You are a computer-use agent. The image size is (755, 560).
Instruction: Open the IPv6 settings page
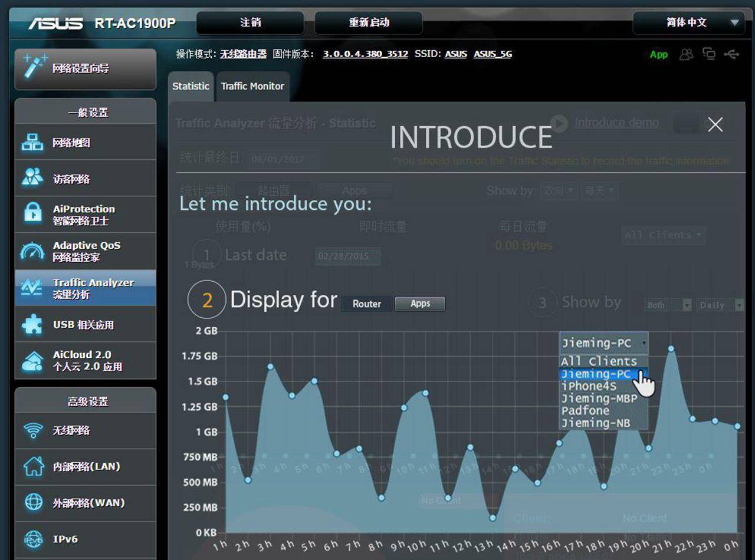coord(86,539)
